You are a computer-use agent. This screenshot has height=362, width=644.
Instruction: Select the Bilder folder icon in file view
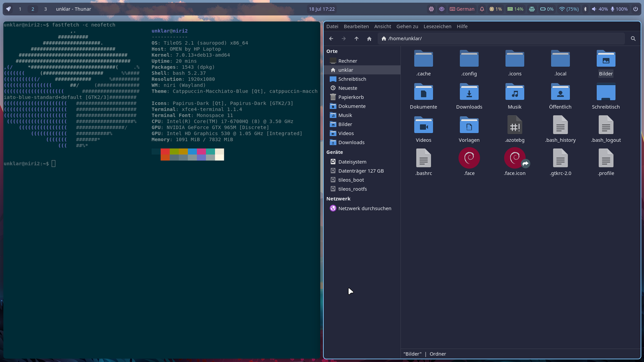click(606, 58)
